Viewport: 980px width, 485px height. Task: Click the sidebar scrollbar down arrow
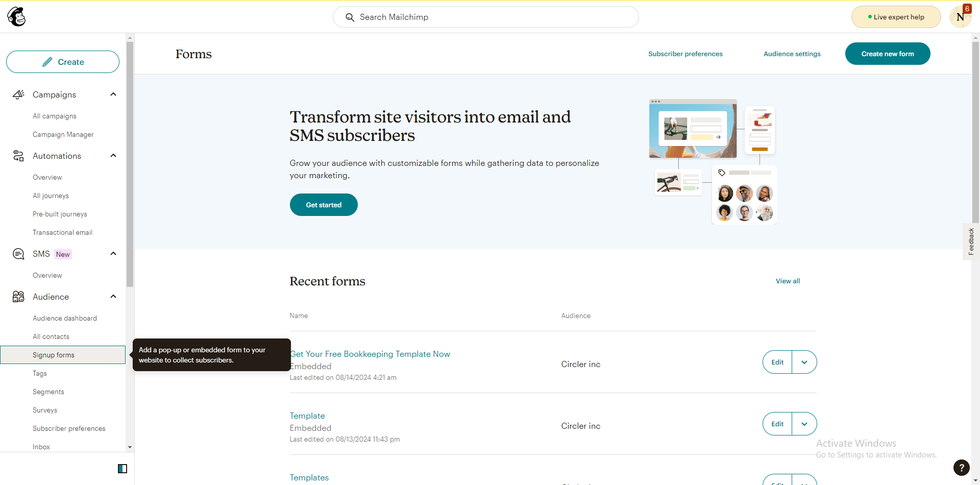tap(130, 447)
